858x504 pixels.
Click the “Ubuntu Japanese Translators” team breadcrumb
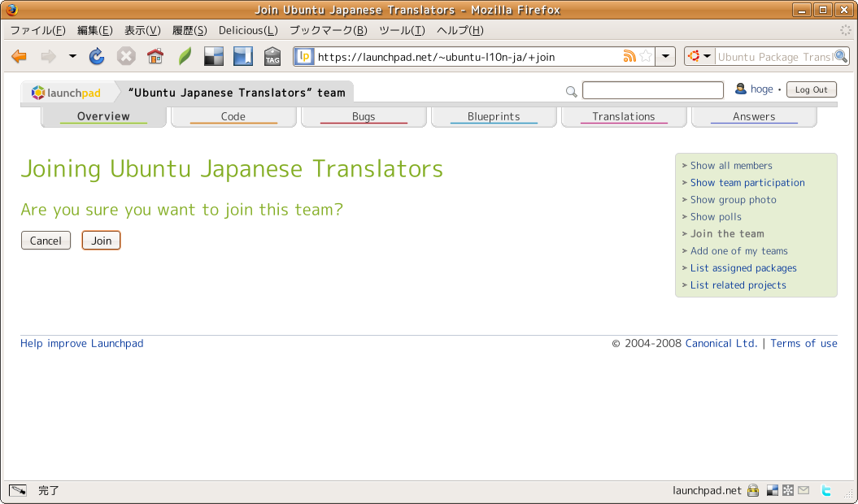tap(237, 93)
